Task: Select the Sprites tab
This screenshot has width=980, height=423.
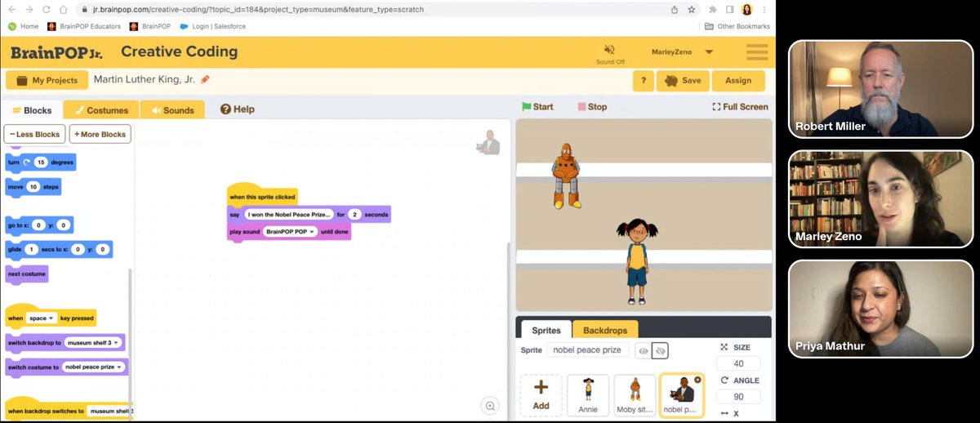Action: click(x=546, y=330)
